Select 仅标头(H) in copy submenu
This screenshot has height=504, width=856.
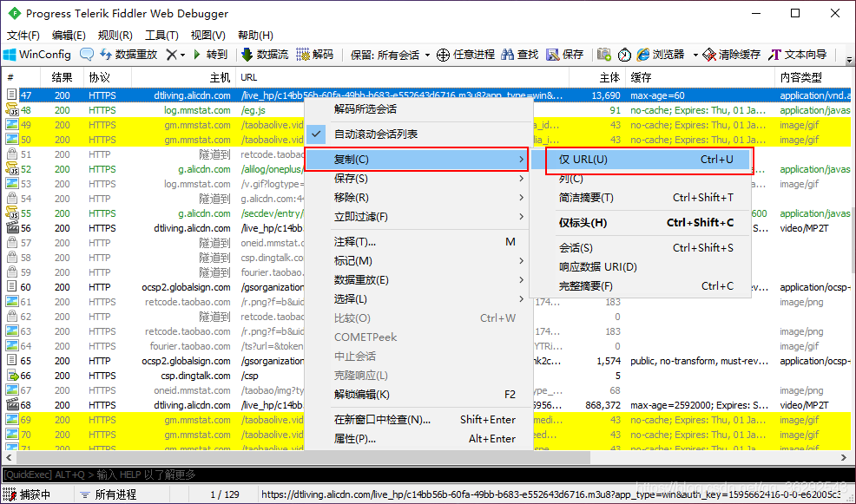[641, 223]
